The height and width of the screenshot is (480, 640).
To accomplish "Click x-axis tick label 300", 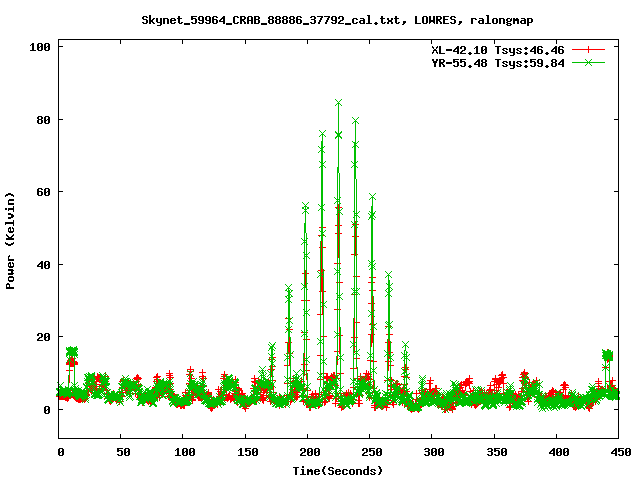I will click(433, 452).
